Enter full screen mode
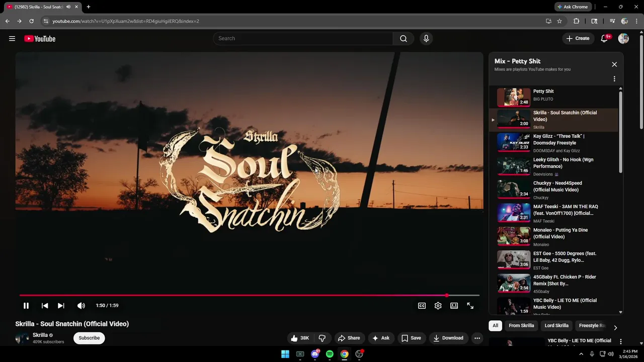The image size is (644, 362). coord(470,306)
